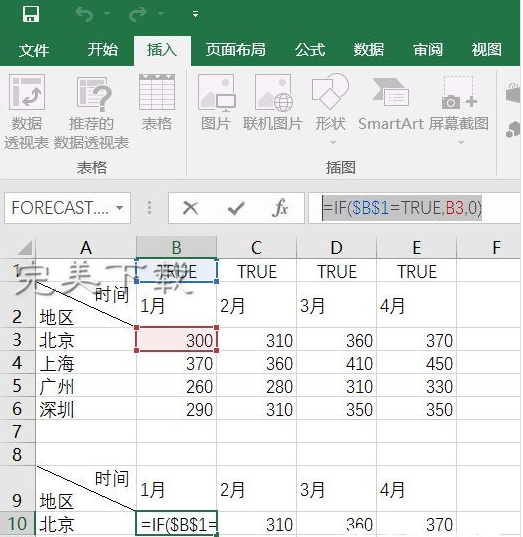Insert a SmartArt graphic
This screenshot has height=537, width=523.
(x=391, y=103)
